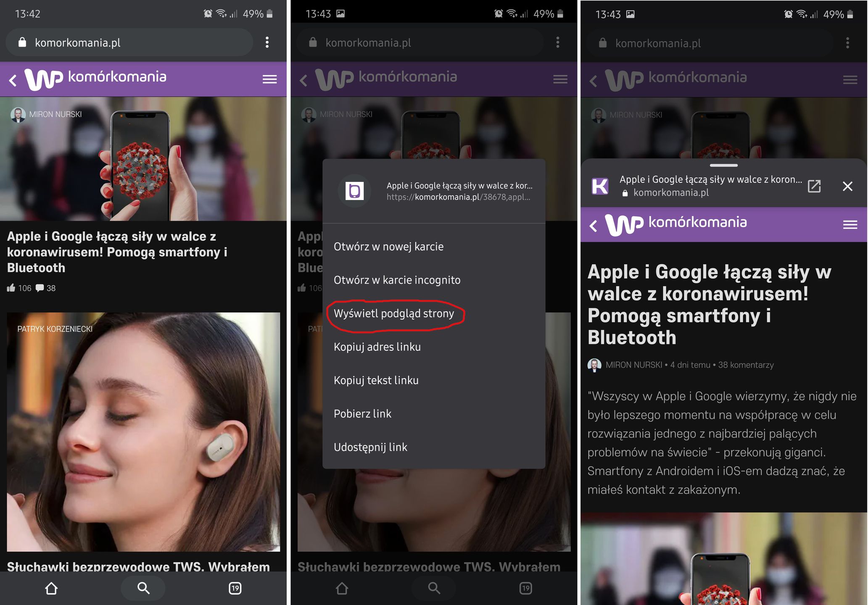868x605 pixels.
Task: Select Udostępnij link
Action: point(434,447)
